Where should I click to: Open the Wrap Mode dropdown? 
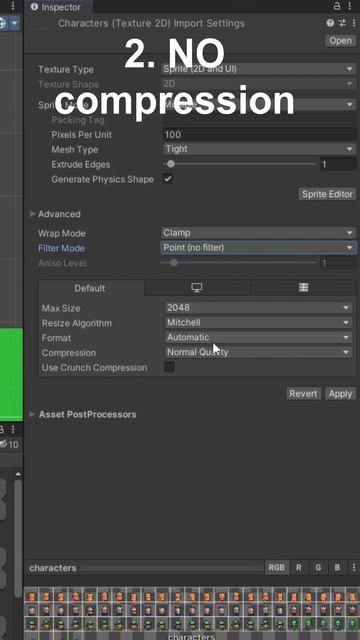[258, 233]
